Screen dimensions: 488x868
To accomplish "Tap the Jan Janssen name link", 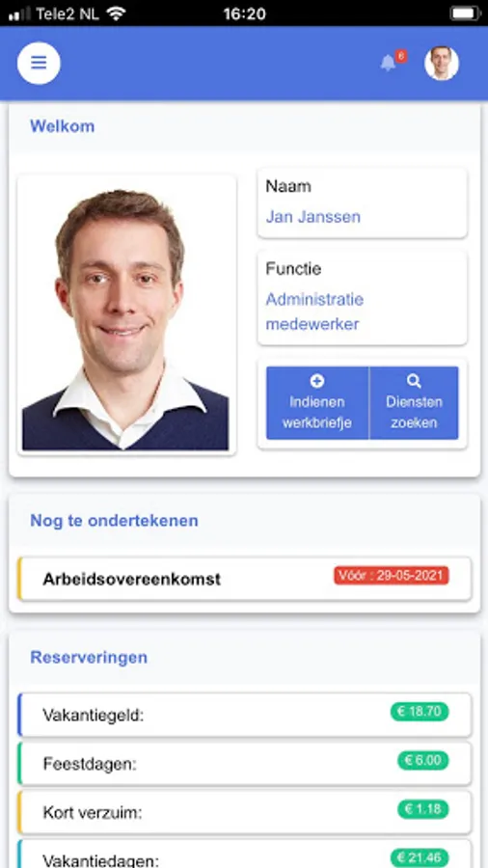I will [313, 216].
